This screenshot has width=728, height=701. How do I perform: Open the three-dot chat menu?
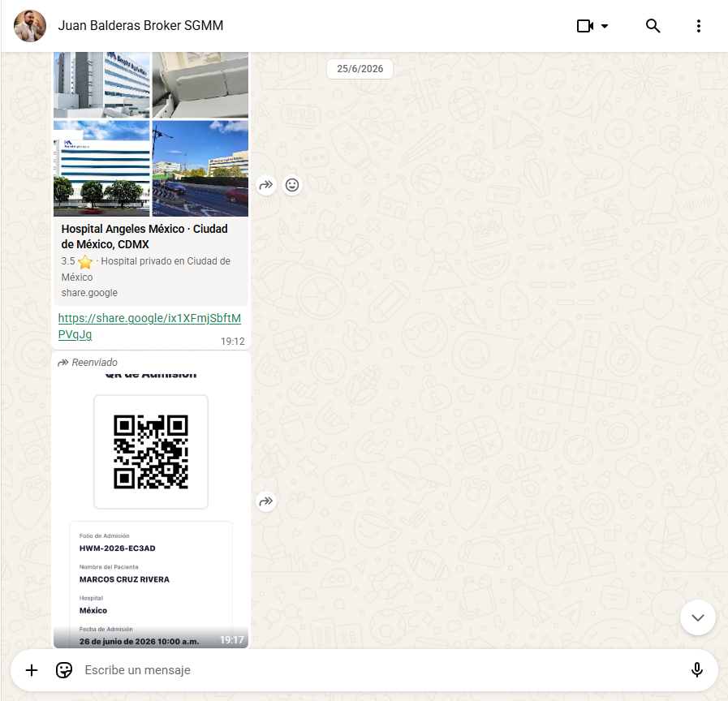[698, 26]
